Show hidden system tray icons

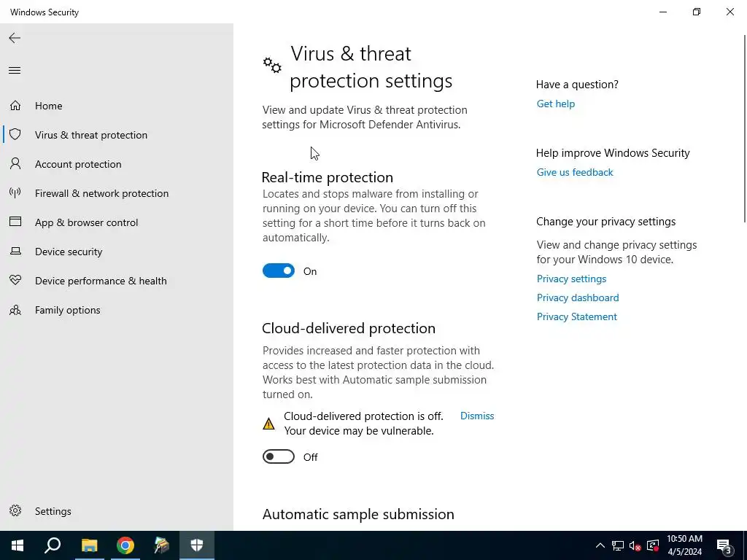click(x=600, y=545)
